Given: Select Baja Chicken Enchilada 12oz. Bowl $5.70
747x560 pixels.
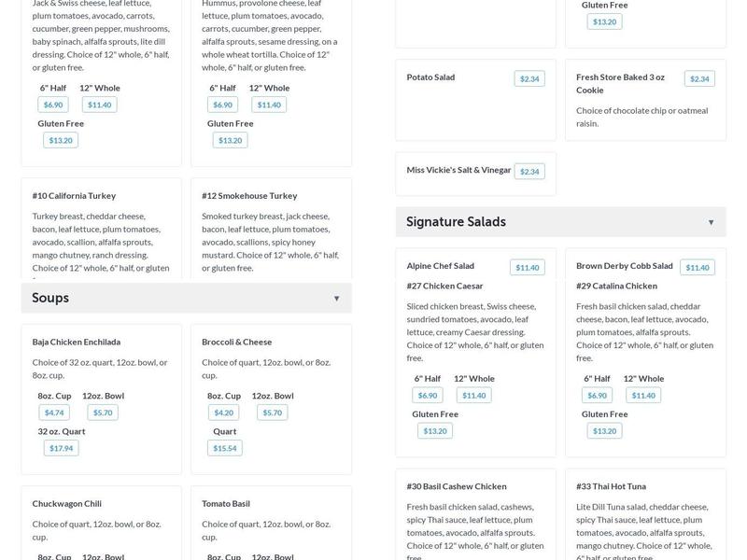Looking at the screenshot, I should tap(103, 413).
